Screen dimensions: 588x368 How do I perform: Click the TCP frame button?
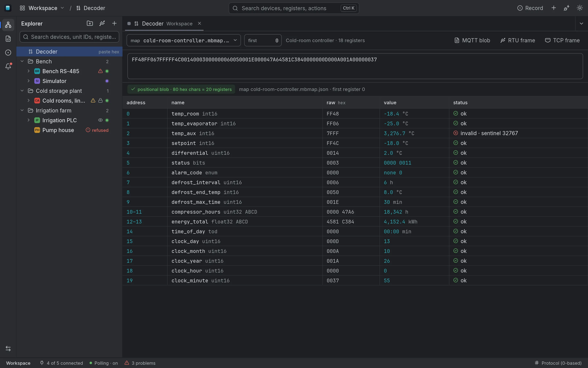(x=562, y=40)
